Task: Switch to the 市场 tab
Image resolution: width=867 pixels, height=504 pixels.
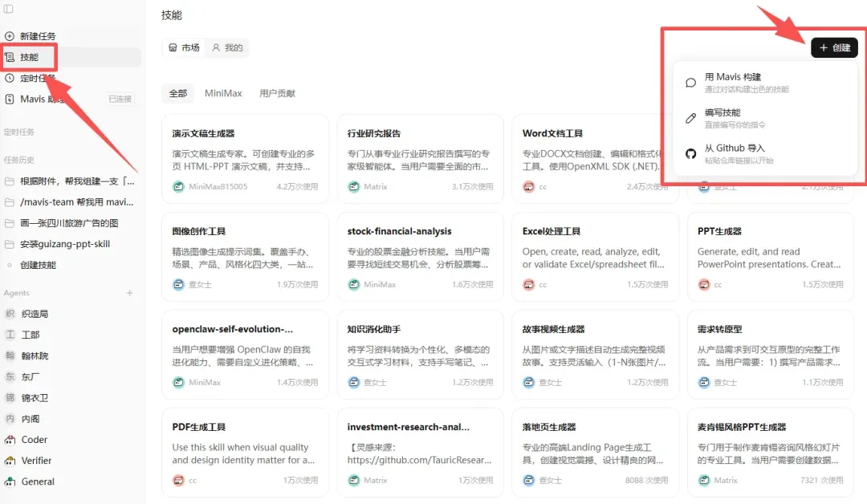Action: (184, 47)
